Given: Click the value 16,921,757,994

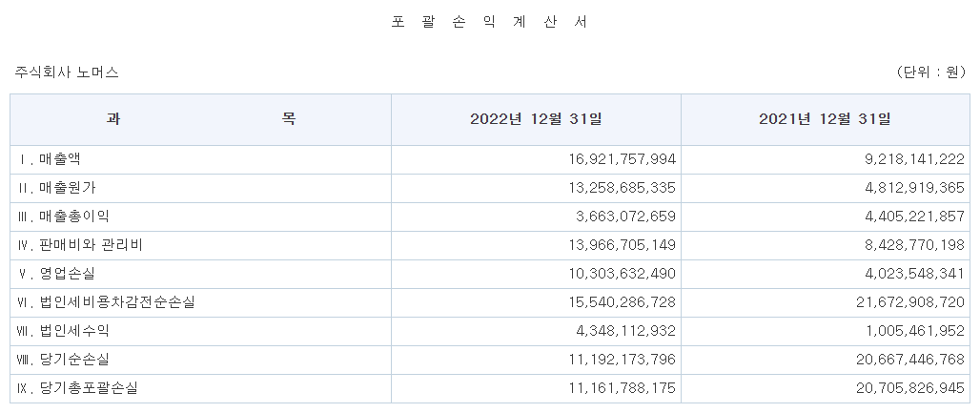Looking at the screenshot, I should pos(623,159).
